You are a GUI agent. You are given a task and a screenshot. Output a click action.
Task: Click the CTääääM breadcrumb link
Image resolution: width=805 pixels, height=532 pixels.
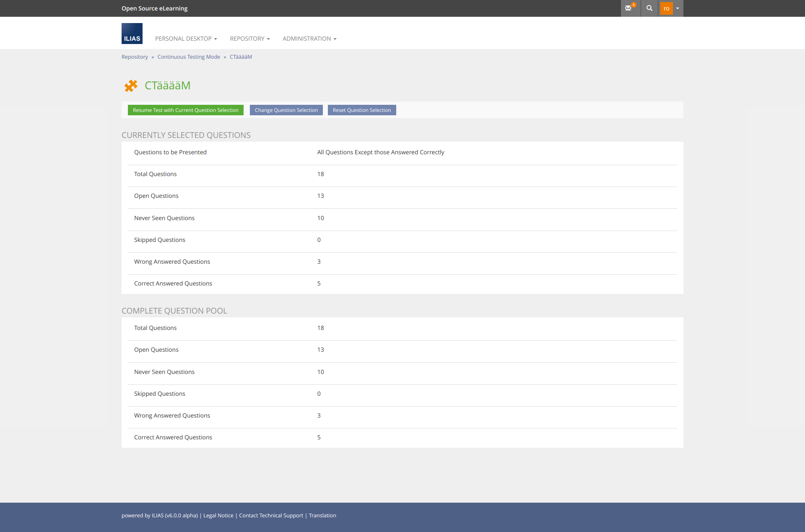241,57
